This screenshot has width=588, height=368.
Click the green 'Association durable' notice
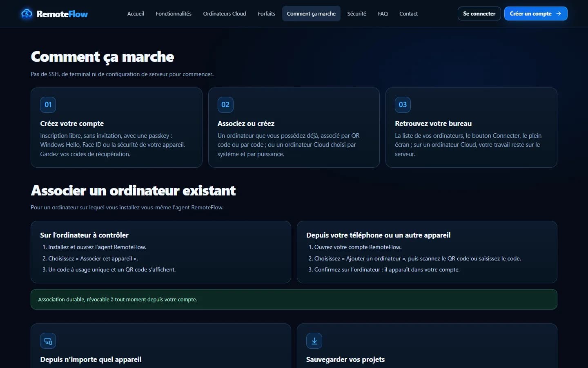pyautogui.click(x=294, y=299)
